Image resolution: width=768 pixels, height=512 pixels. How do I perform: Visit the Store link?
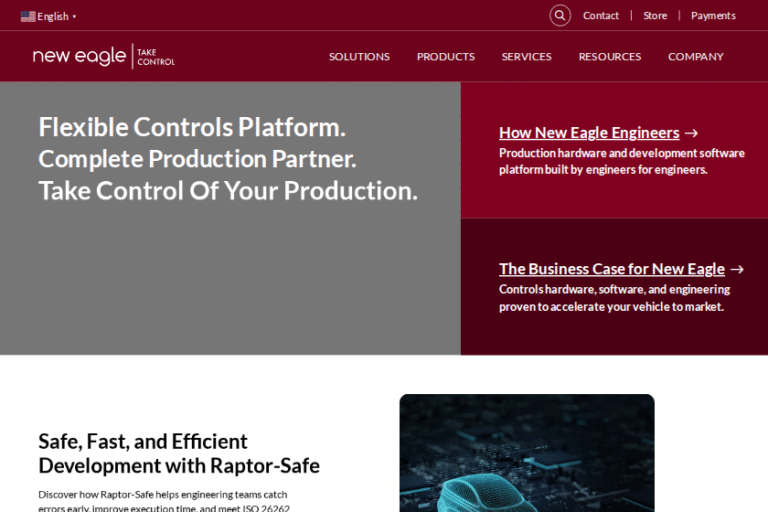[655, 16]
